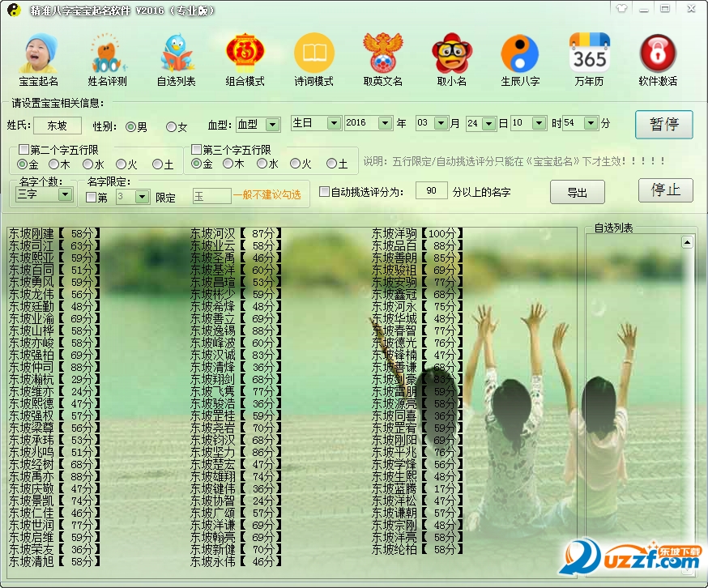Enable 第三个字五行限 checkbox

click(x=196, y=149)
